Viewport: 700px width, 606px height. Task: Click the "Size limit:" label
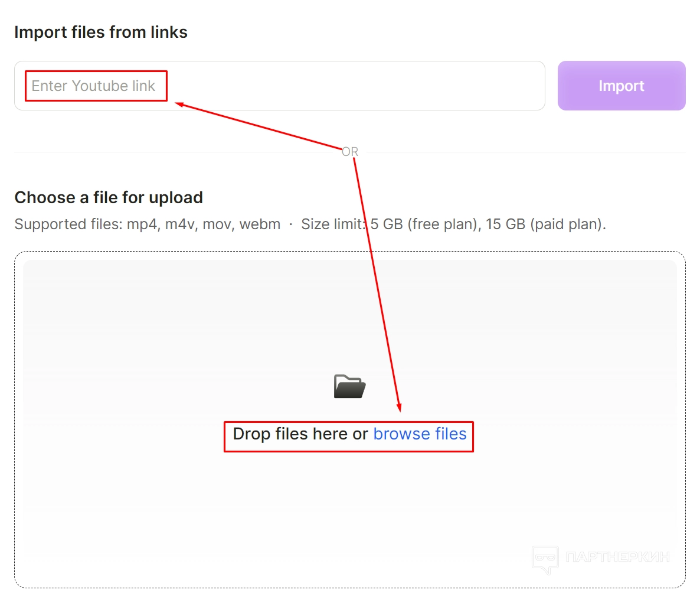click(x=333, y=224)
